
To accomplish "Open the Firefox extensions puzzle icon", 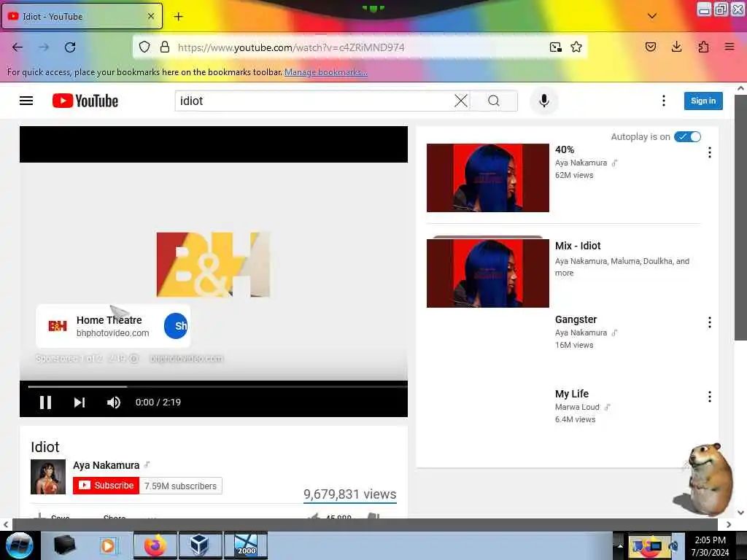I will tap(703, 47).
